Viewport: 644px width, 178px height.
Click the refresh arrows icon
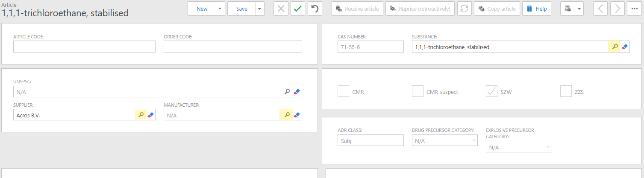click(464, 9)
